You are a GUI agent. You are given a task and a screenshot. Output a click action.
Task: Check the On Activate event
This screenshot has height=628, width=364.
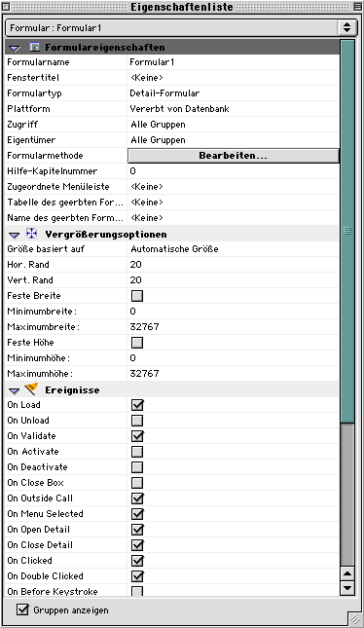[137, 452]
